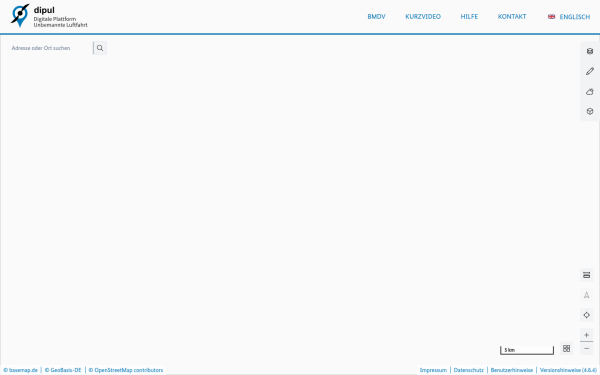Open the map layers panel icon
This screenshot has height=375, width=600.
(x=590, y=51)
